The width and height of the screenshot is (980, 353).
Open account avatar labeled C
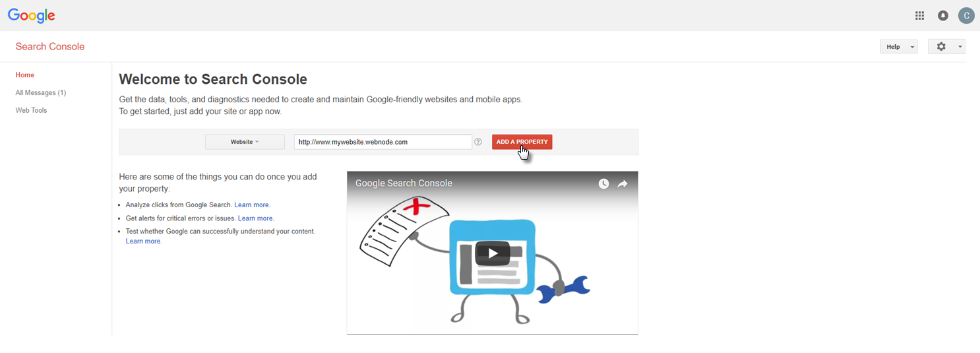[x=966, y=16]
